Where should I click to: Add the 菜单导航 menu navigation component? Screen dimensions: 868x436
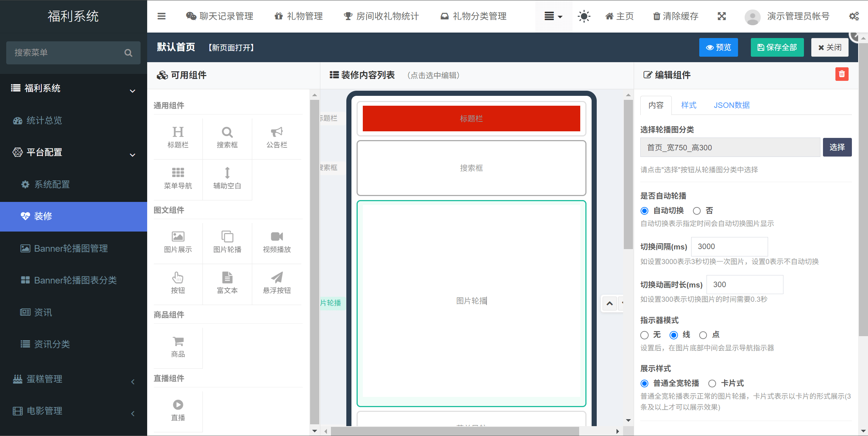(x=178, y=179)
